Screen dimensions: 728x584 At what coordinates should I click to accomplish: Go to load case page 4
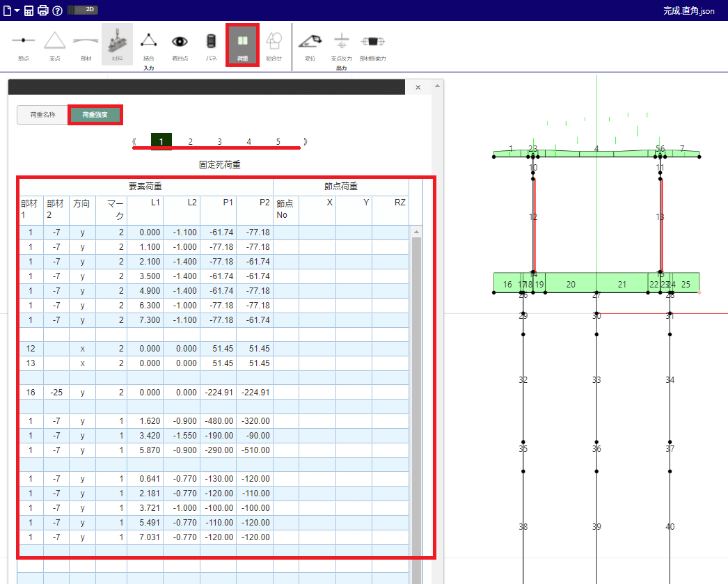pos(249,141)
